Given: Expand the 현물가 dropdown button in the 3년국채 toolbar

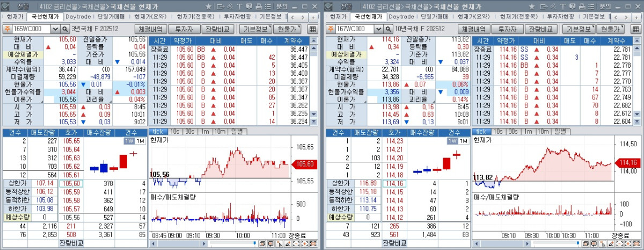Looking at the screenshot, I should (x=287, y=29).
